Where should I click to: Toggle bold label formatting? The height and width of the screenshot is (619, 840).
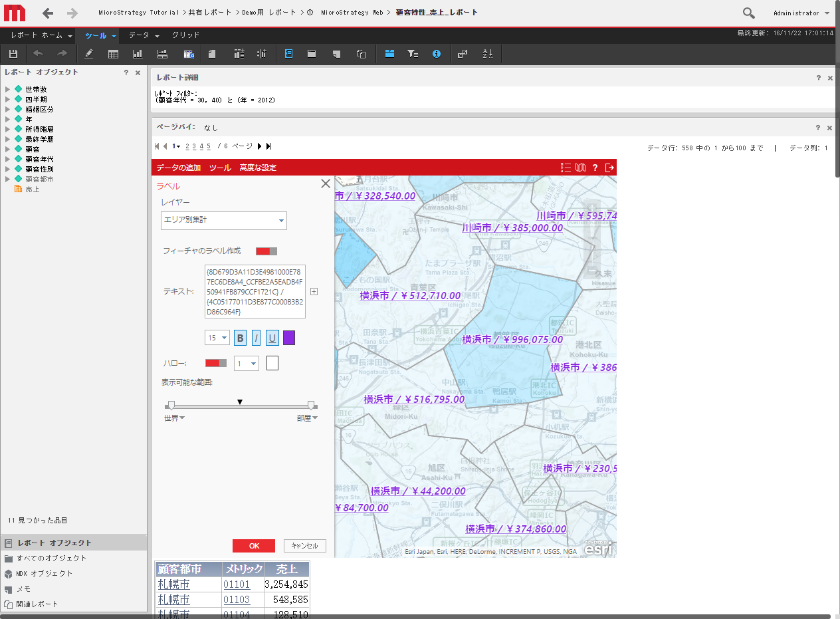click(x=240, y=338)
